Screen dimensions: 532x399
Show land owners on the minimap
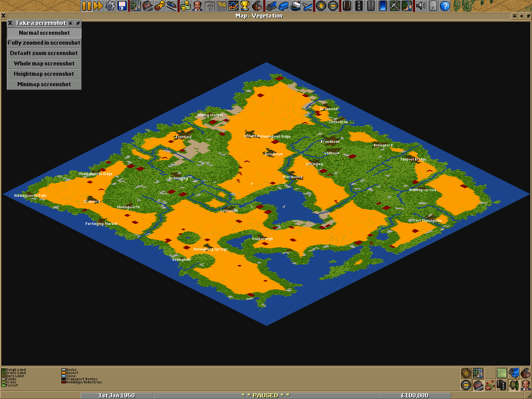point(526,385)
